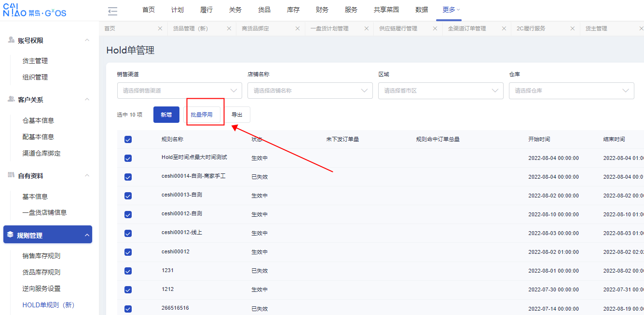
Task: Click the 账号权限 user icon
Action: click(11, 40)
